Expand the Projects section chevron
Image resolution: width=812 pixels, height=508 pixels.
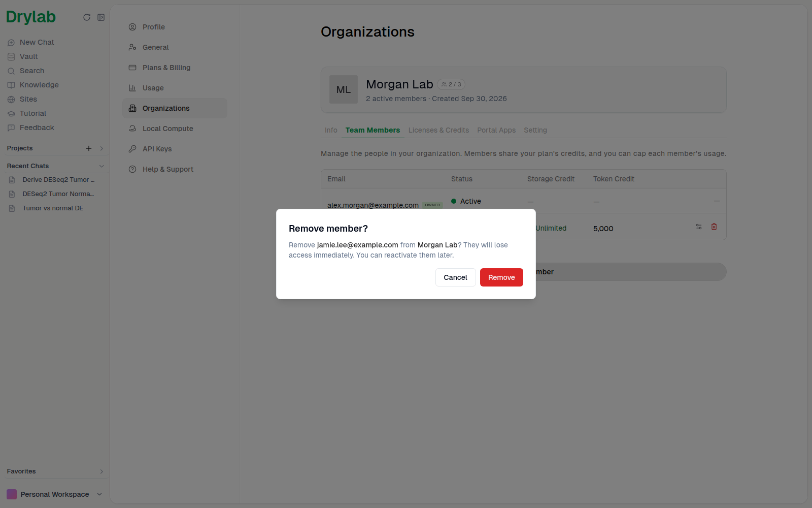(101, 148)
